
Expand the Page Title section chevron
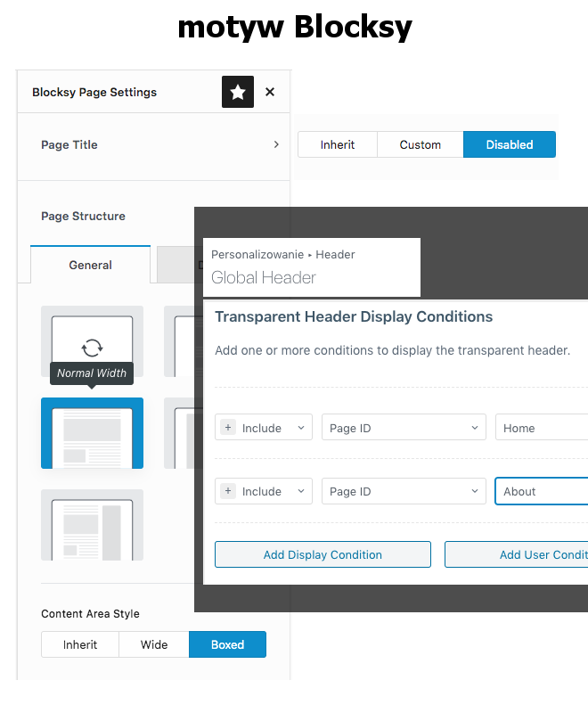(x=276, y=144)
